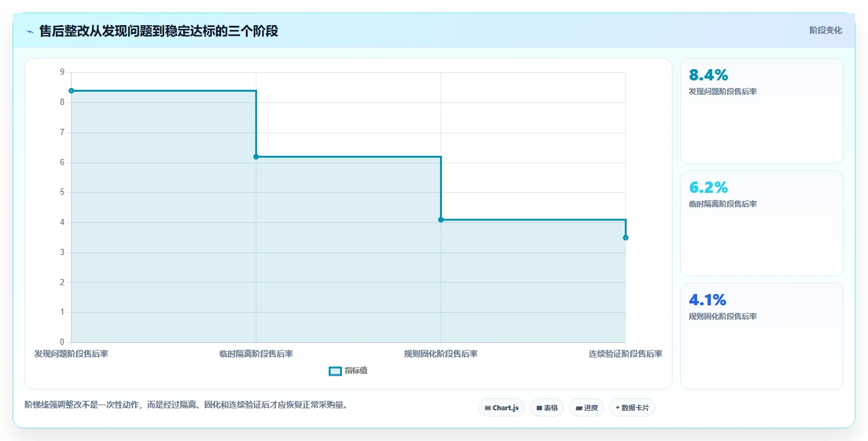Click x-axis label 临时隔离阶段售后率
Viewport: 868px width, 441px height.
pyautogui.click(x=256, y=354)
